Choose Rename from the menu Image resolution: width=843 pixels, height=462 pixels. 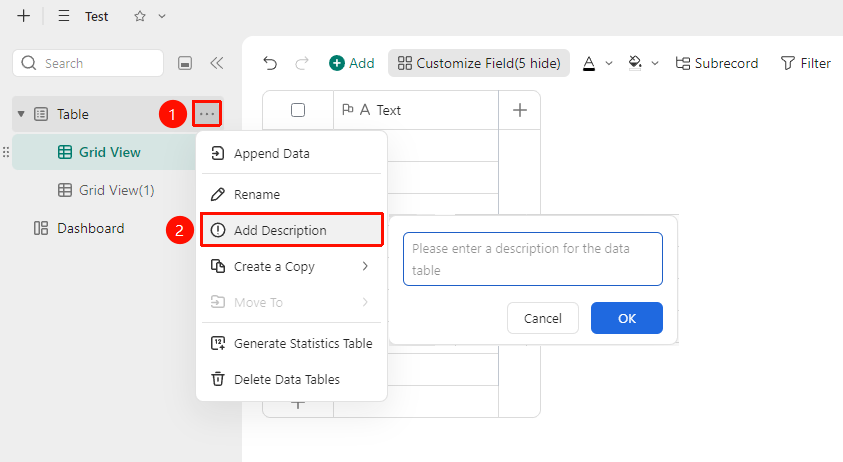click(x=291, y=194)
